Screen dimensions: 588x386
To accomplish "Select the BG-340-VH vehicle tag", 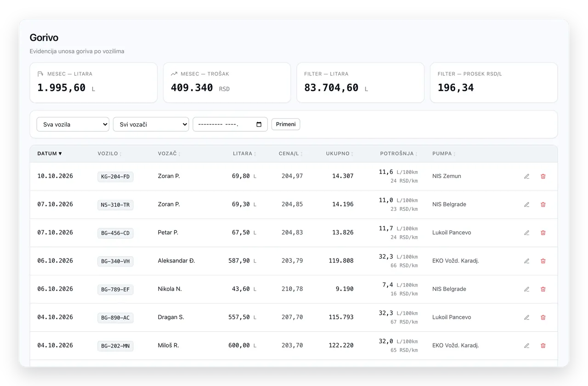I will 115,261.
